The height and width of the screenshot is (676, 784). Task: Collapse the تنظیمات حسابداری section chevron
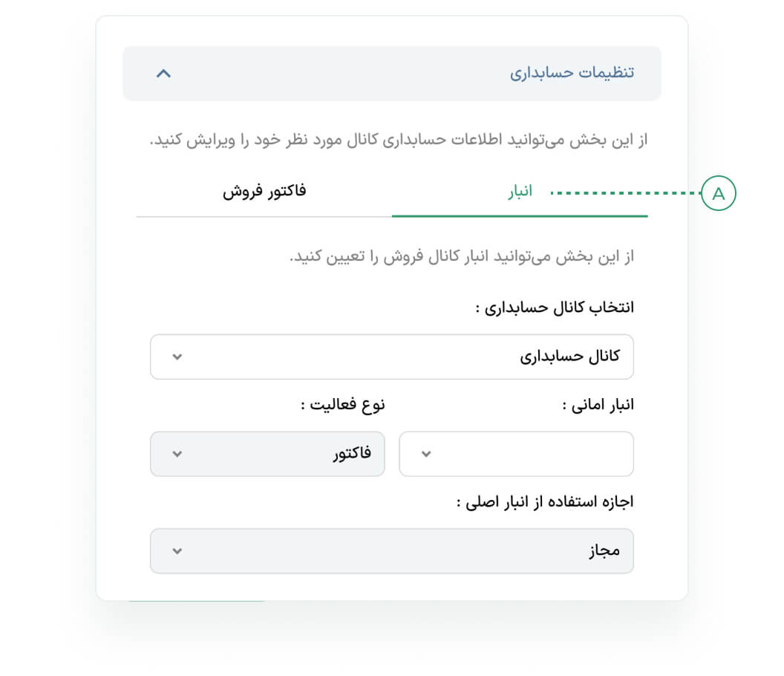[164, 74]
